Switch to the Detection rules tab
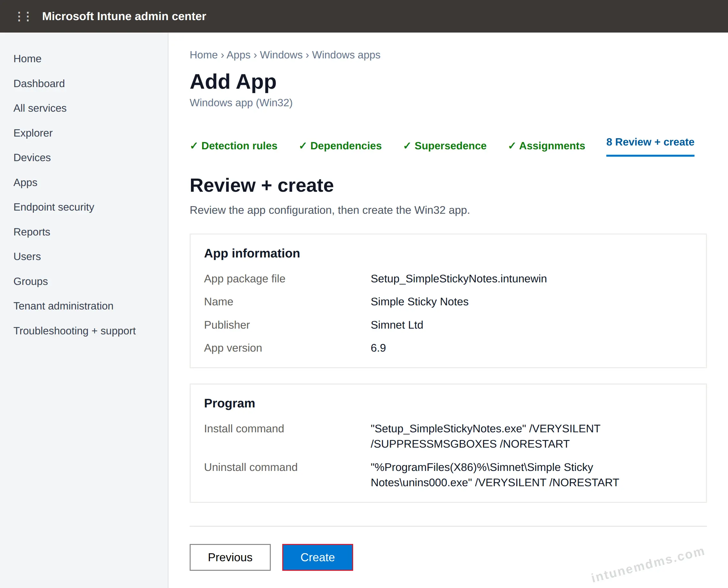The width and height of the screenshot is (728, 588). pyautogui.click(x=233, y=146)
